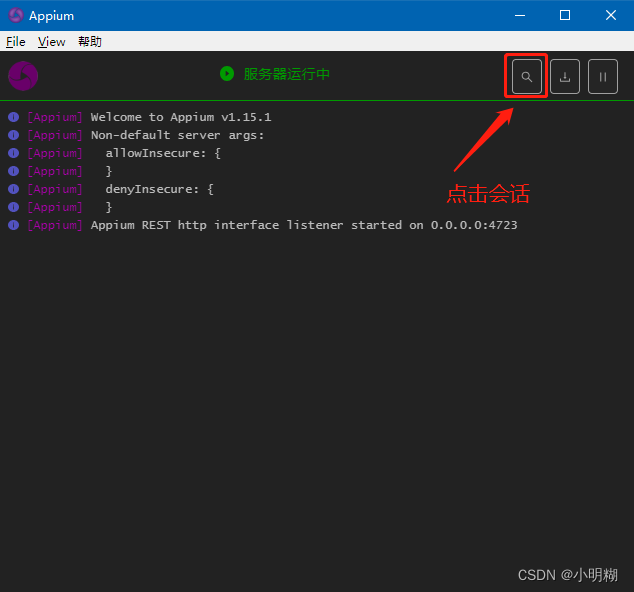Open the 帮助 help menu
Screen dimensions: 634x592
click(90, 42)
